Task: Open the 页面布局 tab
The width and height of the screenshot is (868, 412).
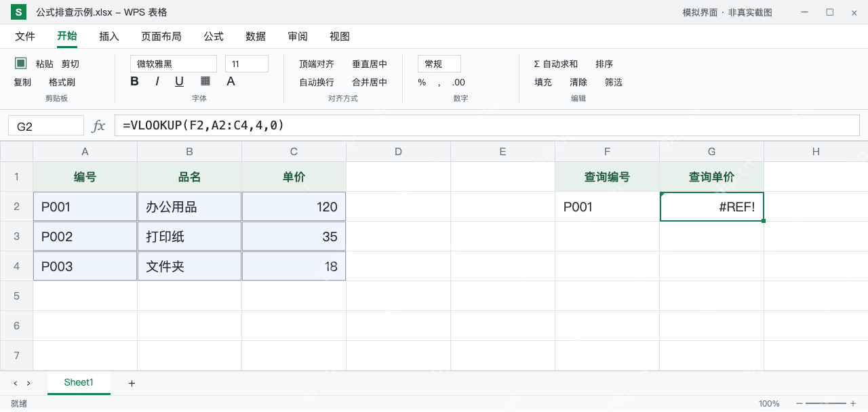Action: coord(161,37)
